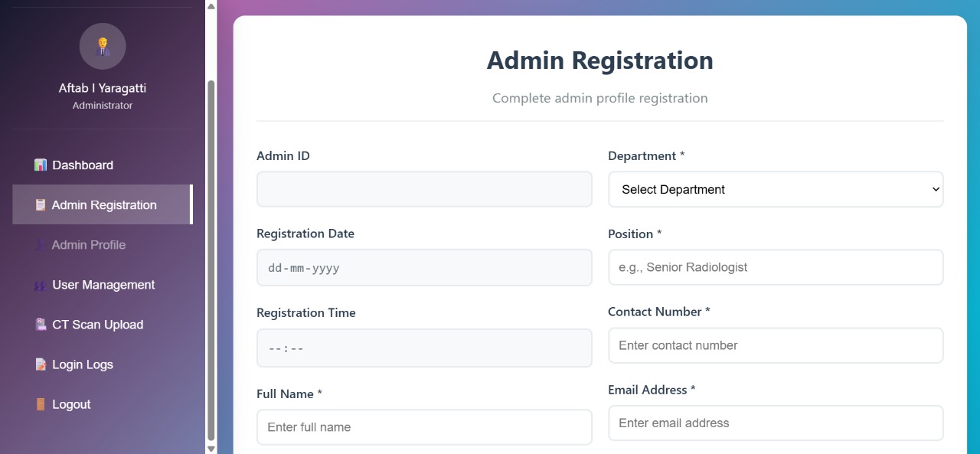Click the Admin Profile person icon
Viewport: 980px width, 454px height.
[x=41, y=245]
